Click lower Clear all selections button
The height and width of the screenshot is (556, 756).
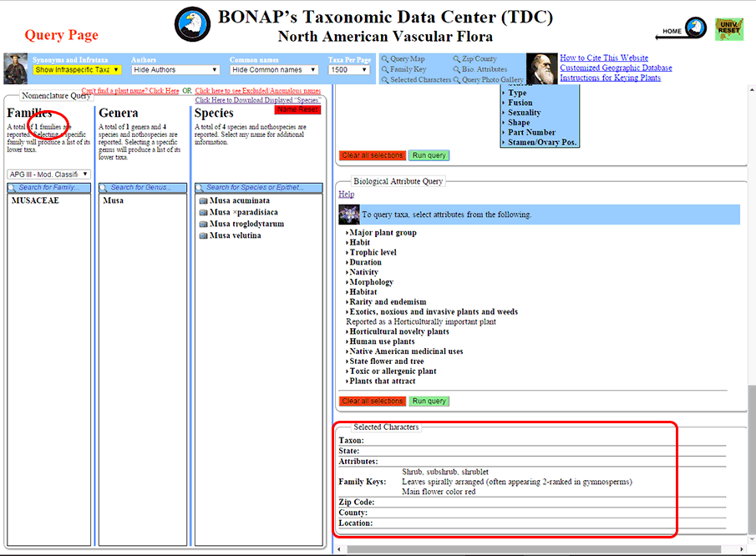pos(373,401)
